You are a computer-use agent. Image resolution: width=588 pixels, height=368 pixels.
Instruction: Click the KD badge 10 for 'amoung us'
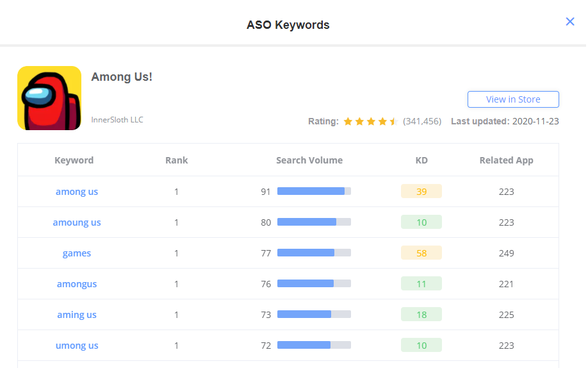421,222
